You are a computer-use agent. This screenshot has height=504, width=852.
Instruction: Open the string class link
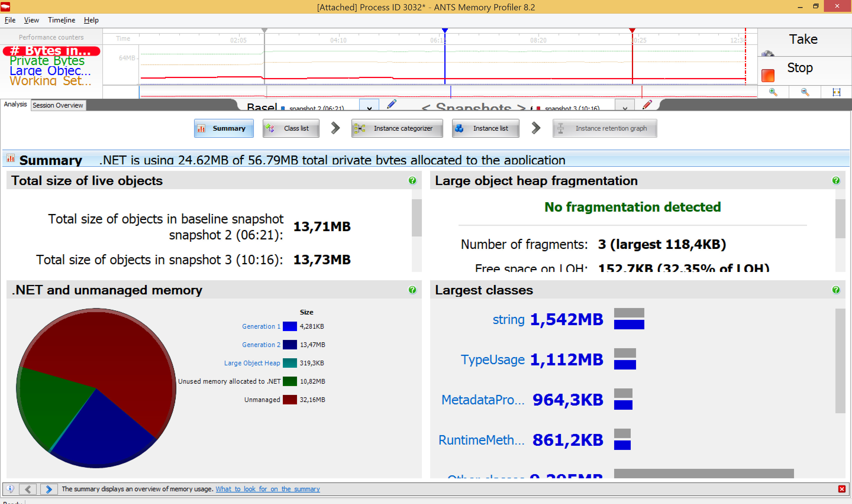point(509,320)
